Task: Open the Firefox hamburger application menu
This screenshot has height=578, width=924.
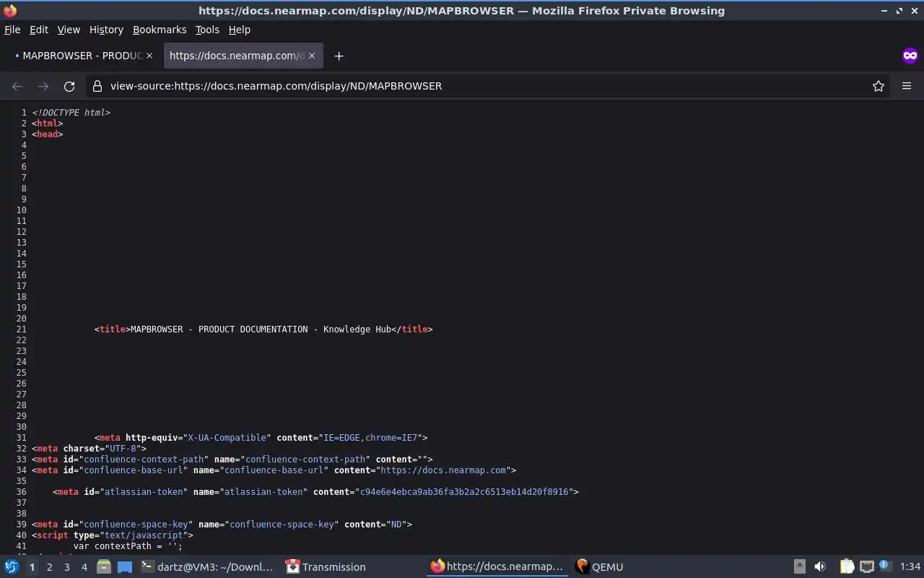Action: pyautogui.click(x=907, y=86)
